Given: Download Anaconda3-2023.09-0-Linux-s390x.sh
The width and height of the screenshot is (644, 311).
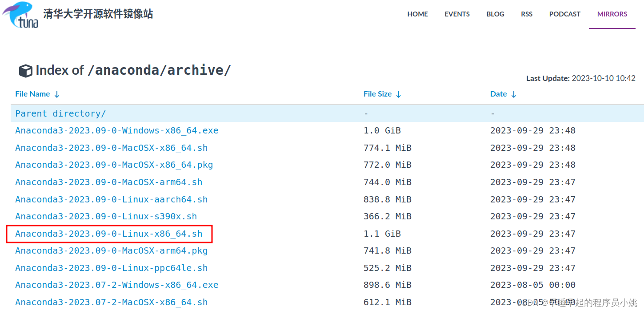Looking at the screenshot, I should point(106,216).
